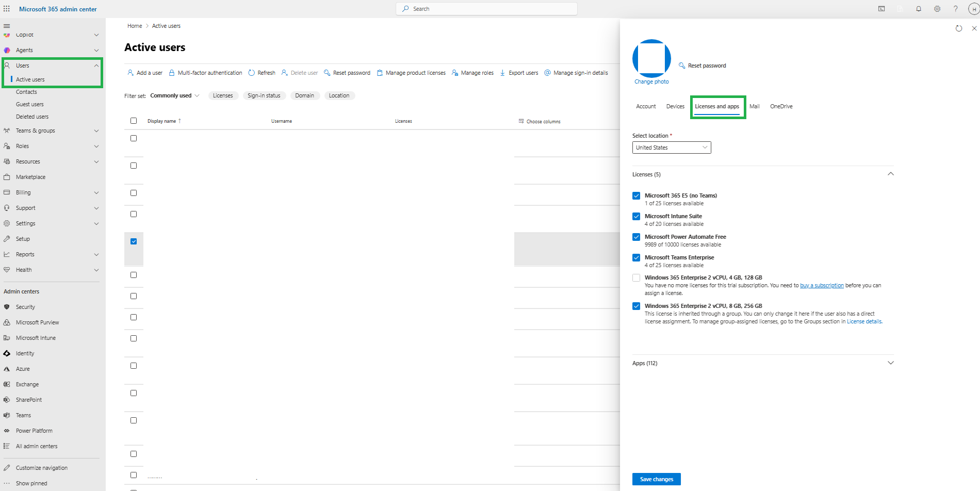
Task: Open the Identity admin center
Action: [25, 353]
